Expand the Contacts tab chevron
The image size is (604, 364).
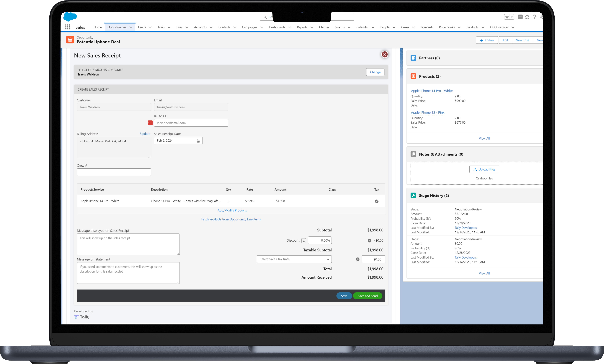tap(235, 27)
